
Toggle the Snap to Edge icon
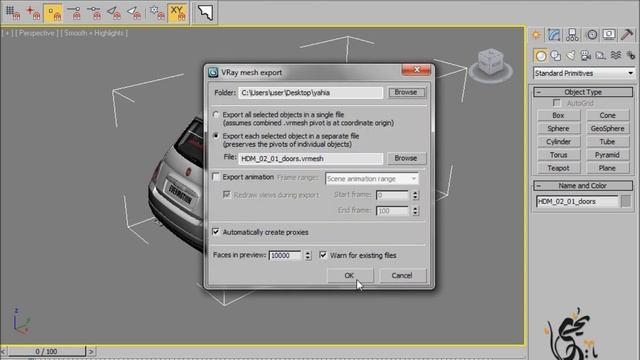pos(114,13)
